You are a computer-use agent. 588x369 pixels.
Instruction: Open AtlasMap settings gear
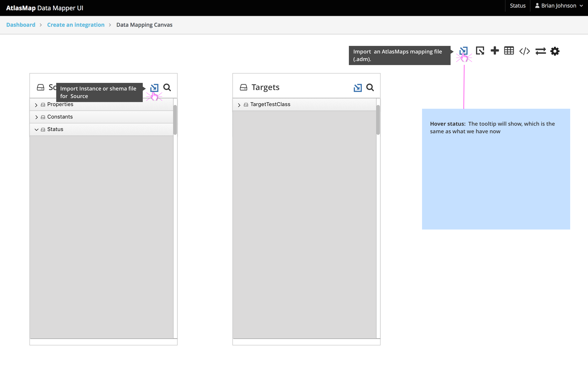[x=555, y=51]
